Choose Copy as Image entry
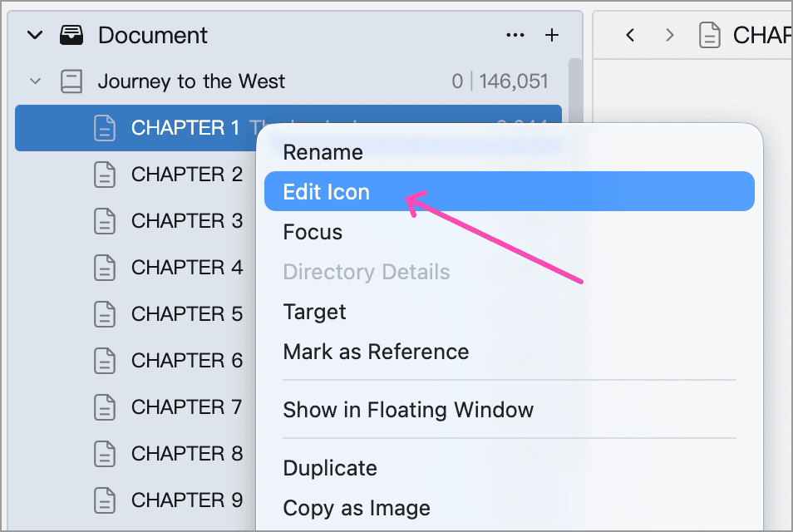The height and width of the screenshot is (532, 793). 357,508
